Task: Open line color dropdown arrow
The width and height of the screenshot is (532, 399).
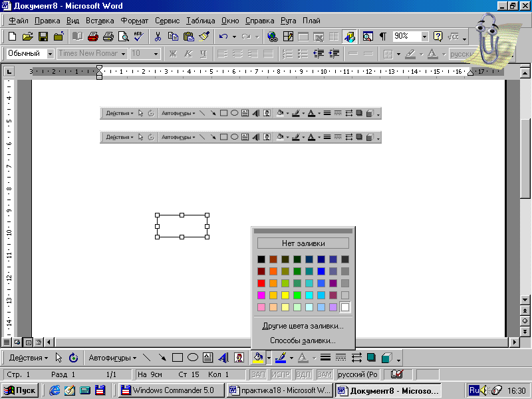Action: (291, 358)
